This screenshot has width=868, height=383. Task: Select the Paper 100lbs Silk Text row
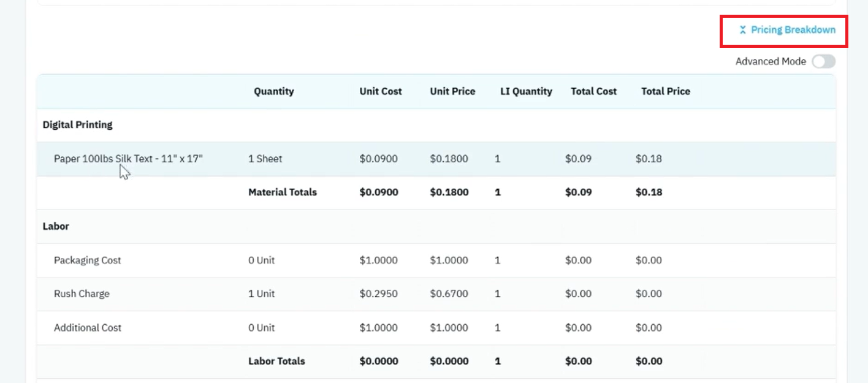tap(436, 159)
